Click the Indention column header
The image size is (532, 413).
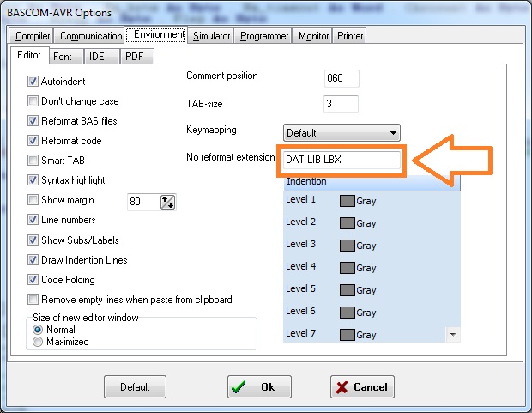[x=372, y=182]
